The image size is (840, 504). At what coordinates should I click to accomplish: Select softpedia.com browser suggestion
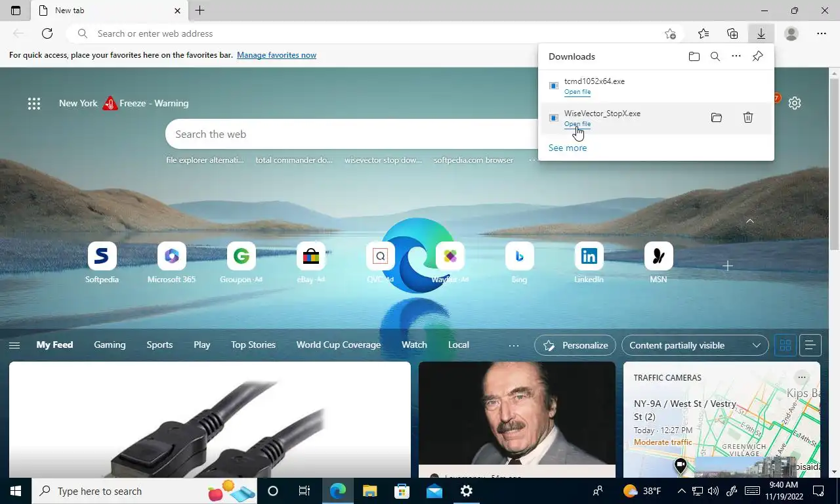click(x=473, y=160)
